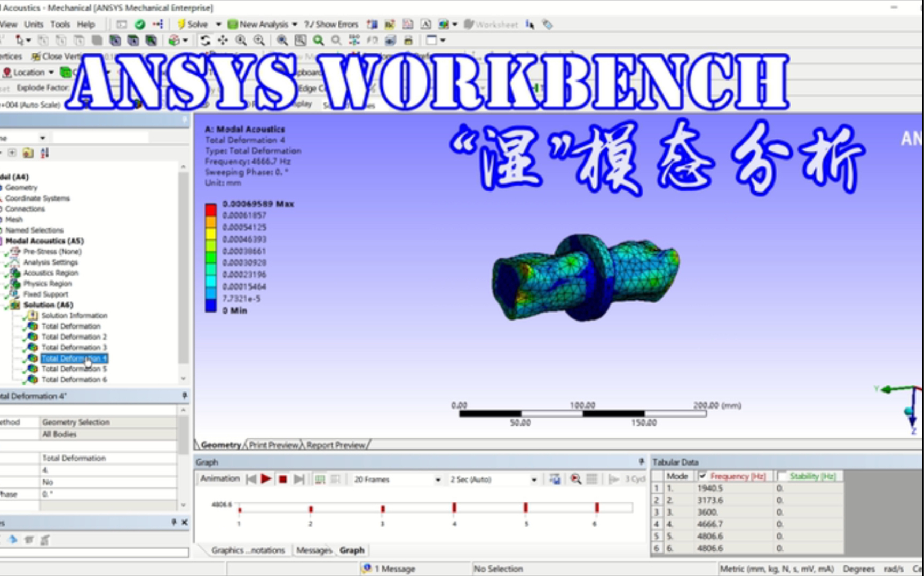Click the New Analysis green icon
The width and height of the screenshot is (924, 576).
[x=232, y=24]
